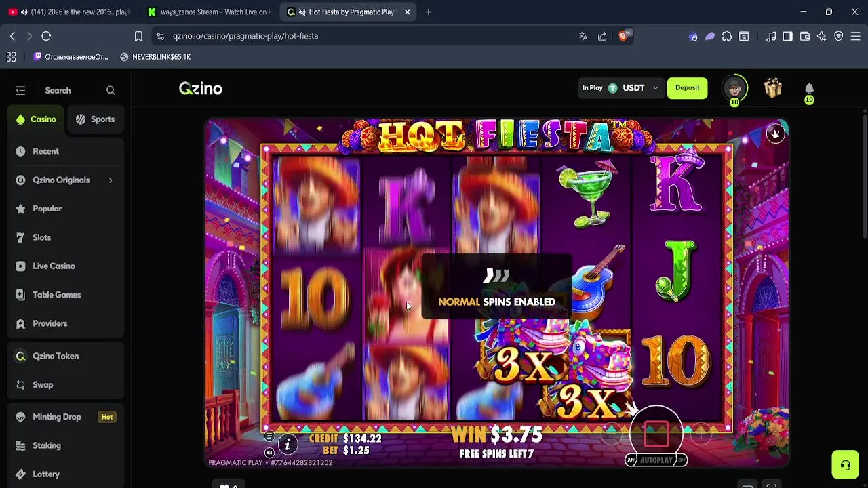Open the extensions puzzle icon
Screen dimensions: 868x488
coord(727,36)
